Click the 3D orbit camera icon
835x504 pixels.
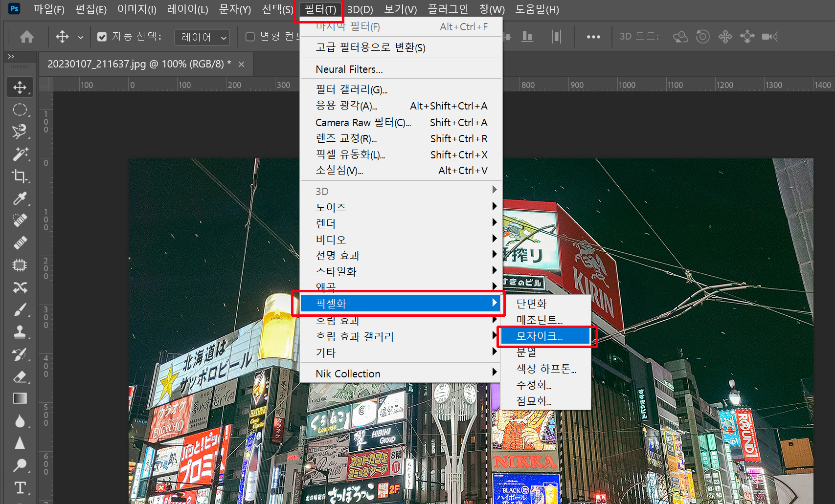pyautogui.click(x=680, y=37)
